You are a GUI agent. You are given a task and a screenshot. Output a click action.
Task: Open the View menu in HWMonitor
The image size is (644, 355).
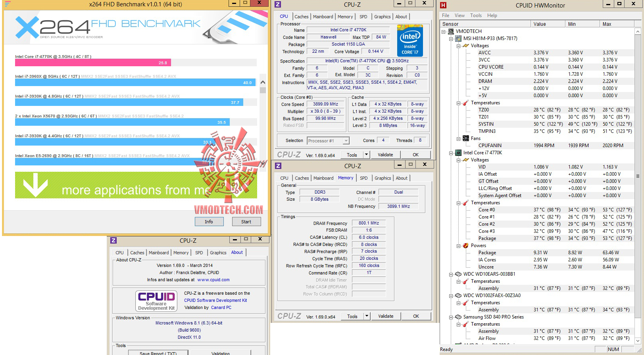pyautogui.click(x=459, y=15)
